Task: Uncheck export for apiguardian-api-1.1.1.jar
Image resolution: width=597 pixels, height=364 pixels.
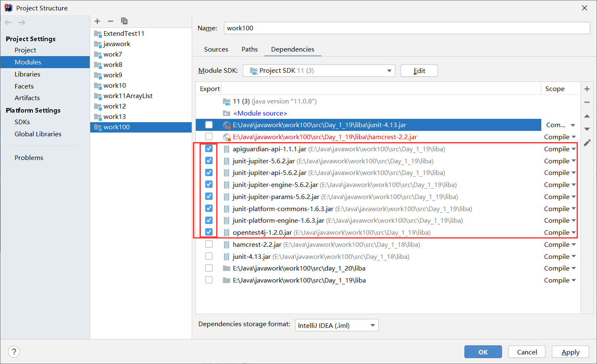Action: point(209,149)
